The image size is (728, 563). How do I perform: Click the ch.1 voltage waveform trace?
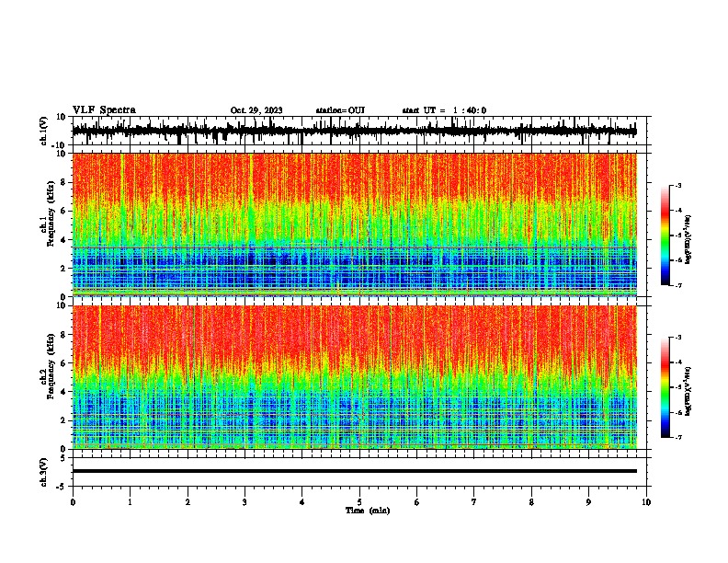click(x=354, y=131)
